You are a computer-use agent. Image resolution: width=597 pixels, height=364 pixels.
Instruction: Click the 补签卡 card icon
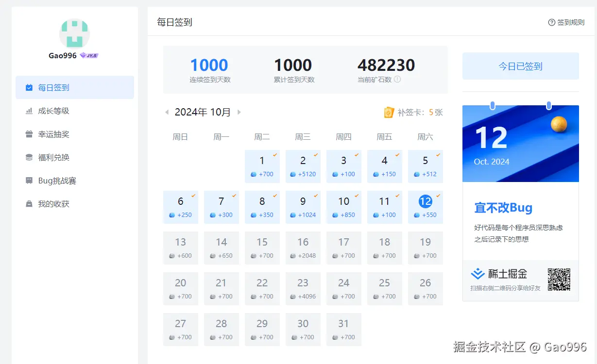(389, 112)
